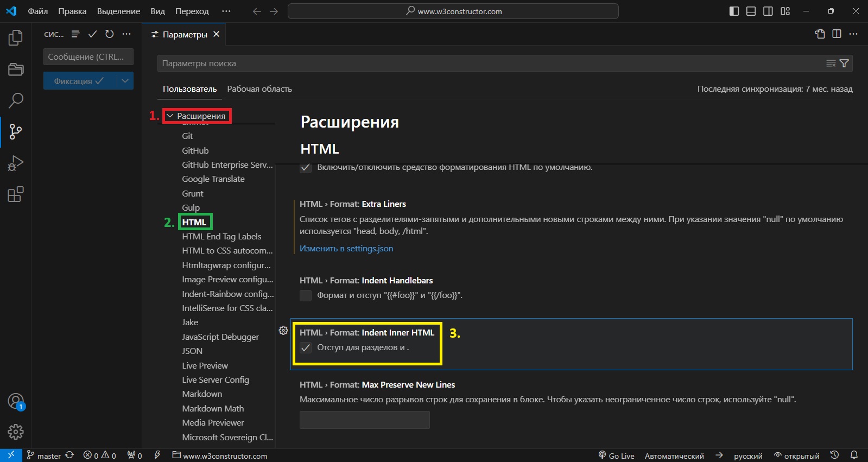The height and width of the screenshot is (462, 868).
Task: Select Media Previewer in settings tree
Action: coord(213,423)
